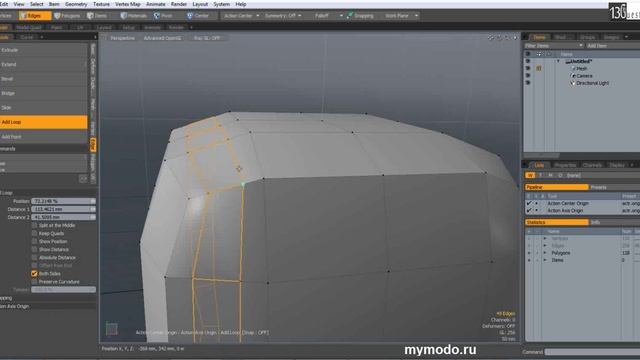Open the Geometry menu
The height and width of the screenshot is (360, 640).
coord(76,4)
